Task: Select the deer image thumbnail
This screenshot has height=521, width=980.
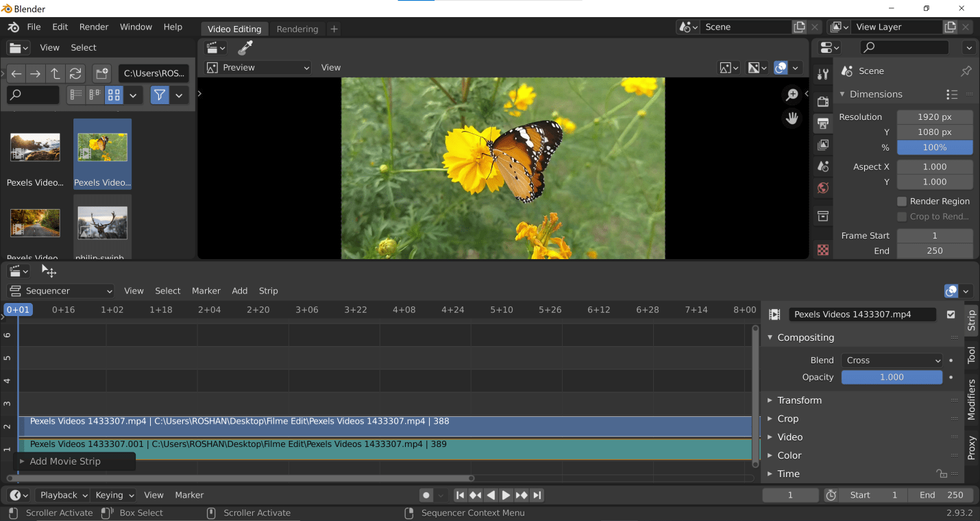Action: [102, 223]
